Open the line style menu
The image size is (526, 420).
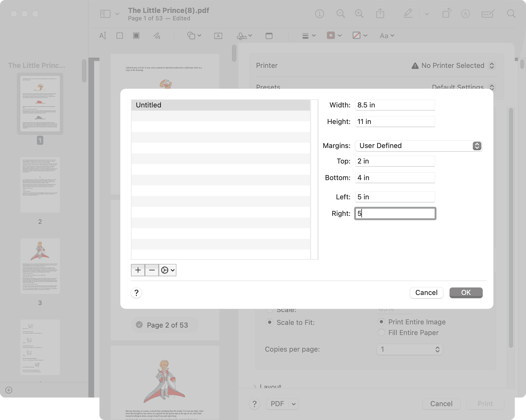pos(309,36)
